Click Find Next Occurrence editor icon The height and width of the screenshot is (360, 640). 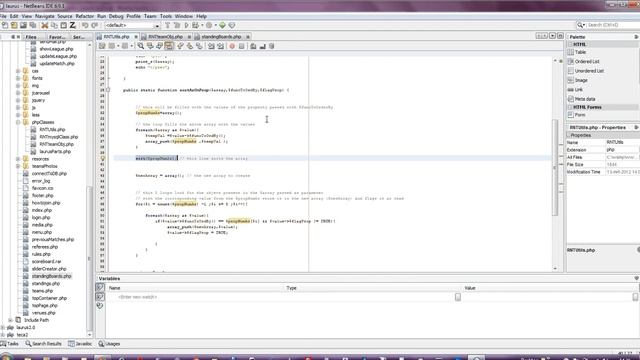(x=159, y=46)
